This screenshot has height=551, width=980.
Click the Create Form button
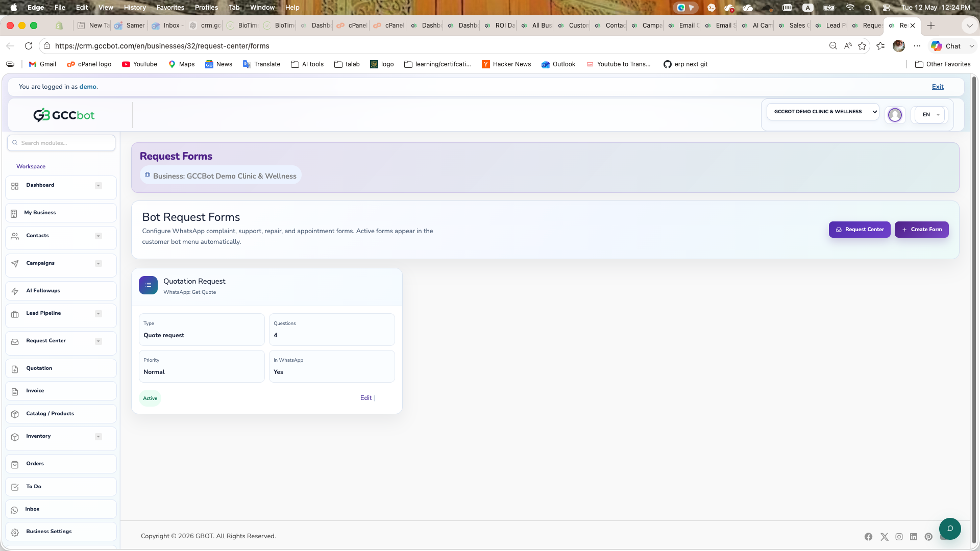922,230
